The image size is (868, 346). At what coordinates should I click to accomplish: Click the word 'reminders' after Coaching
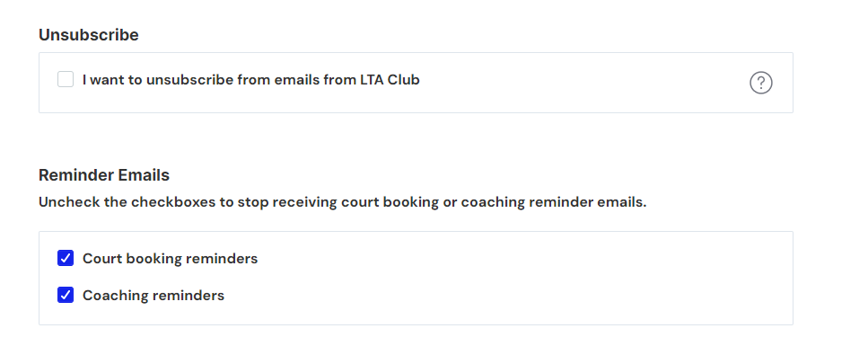pyautogui.click(x=189, y=295)
